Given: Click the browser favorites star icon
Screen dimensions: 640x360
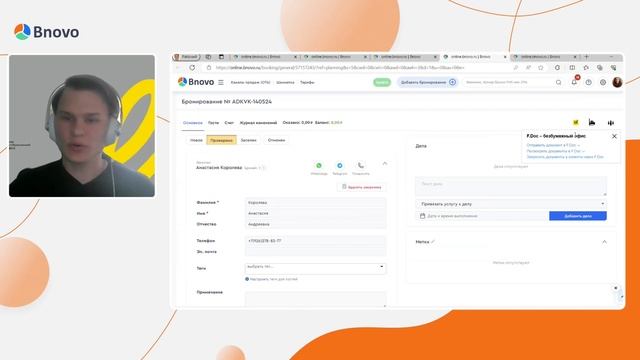Looking at the screenshot, I should (x=541, y=68).
